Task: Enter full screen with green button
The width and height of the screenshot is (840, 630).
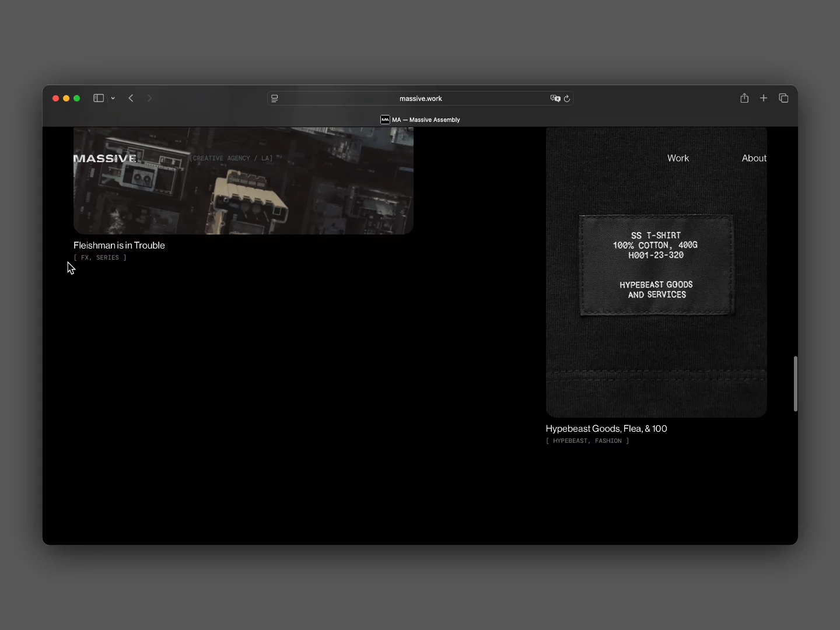Action: [x=77, y=99]
